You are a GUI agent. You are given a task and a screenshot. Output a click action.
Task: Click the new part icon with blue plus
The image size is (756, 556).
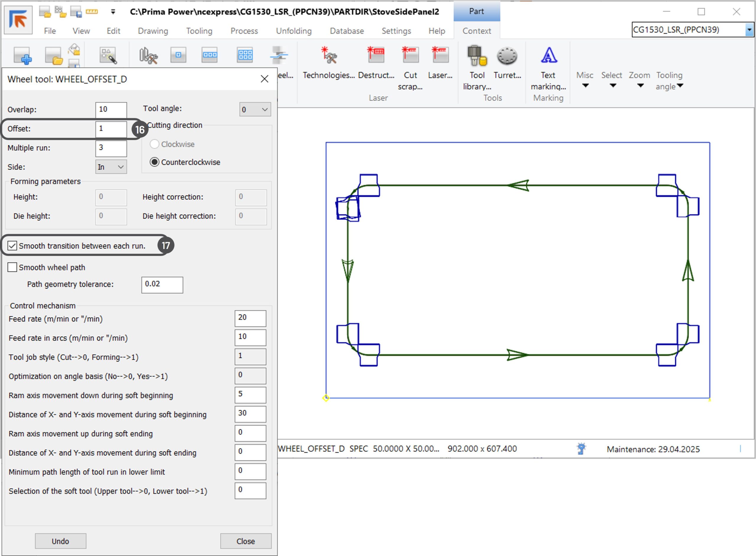point(22,56)
